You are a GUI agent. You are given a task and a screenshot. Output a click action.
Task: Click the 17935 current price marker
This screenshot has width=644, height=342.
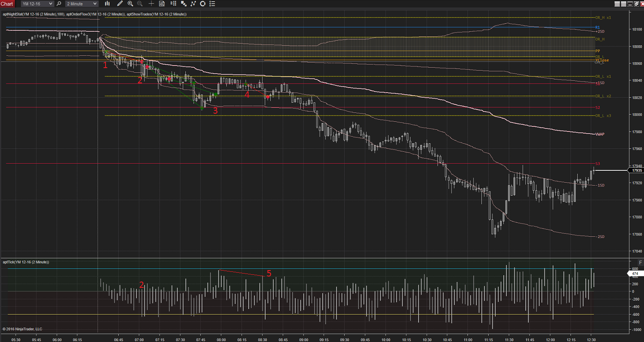click(x=636, y=170)
